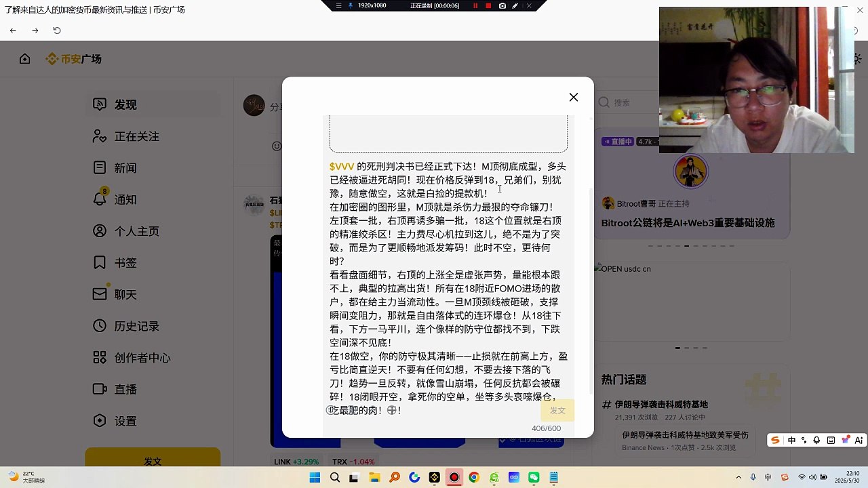Take a screenshot with the camera icon

(502, 5)
